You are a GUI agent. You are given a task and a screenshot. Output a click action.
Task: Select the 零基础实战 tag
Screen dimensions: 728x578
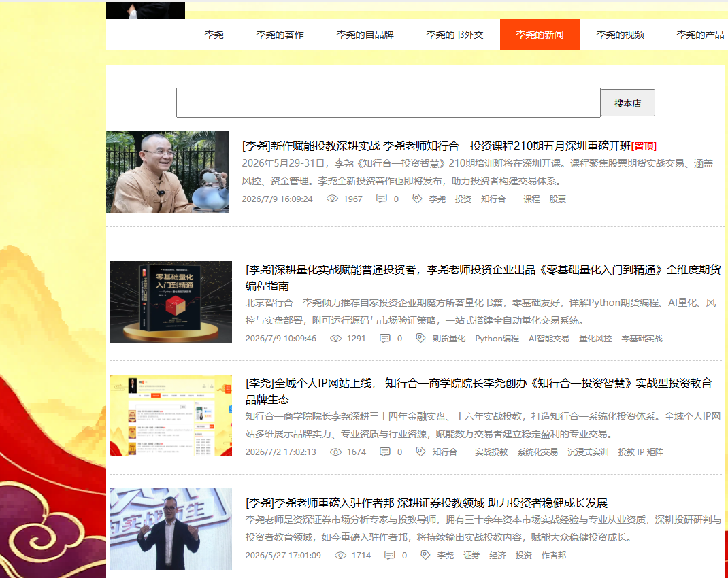pyautogui.click(x=642, y=339)
